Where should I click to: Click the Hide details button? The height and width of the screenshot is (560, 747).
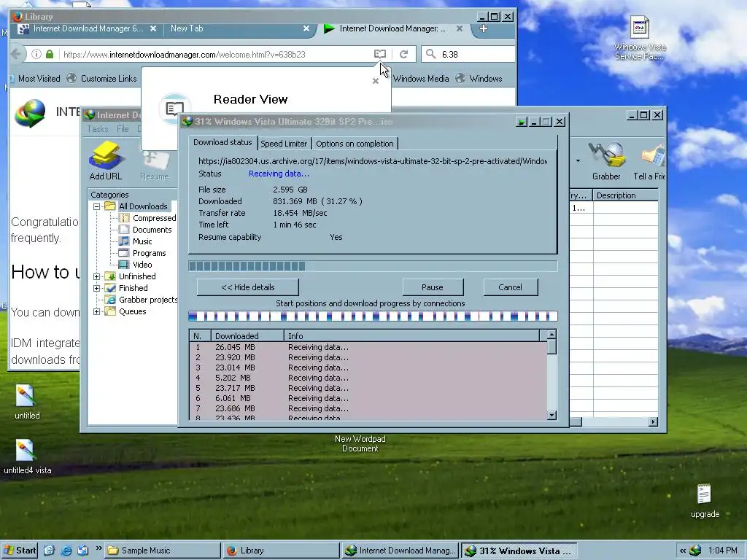pyautogui.click(x=248, y=287)
